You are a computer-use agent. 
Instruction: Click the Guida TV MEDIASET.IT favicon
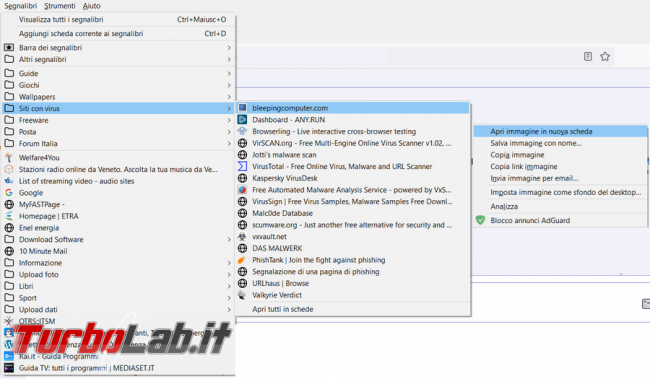tap(9, 368)
